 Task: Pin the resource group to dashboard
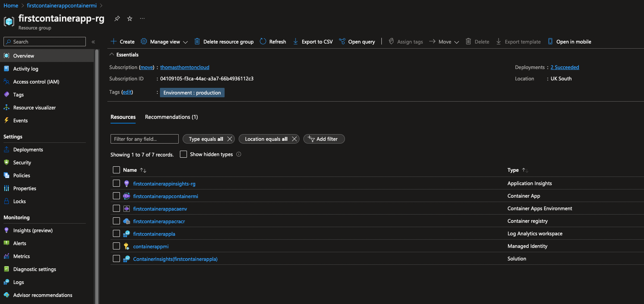pos(117,18)
